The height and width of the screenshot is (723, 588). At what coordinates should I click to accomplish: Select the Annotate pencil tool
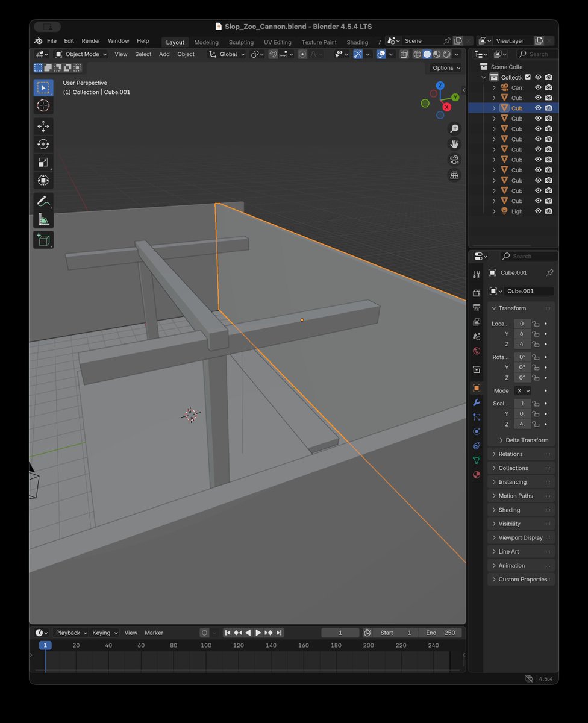click(x=43, y=201)
